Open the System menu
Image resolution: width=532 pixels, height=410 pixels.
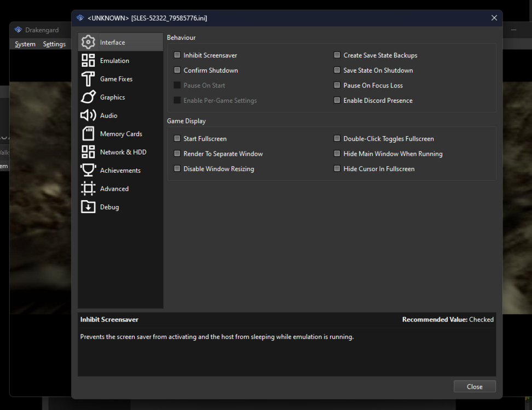pyautogui.click(x=25, y=44)
